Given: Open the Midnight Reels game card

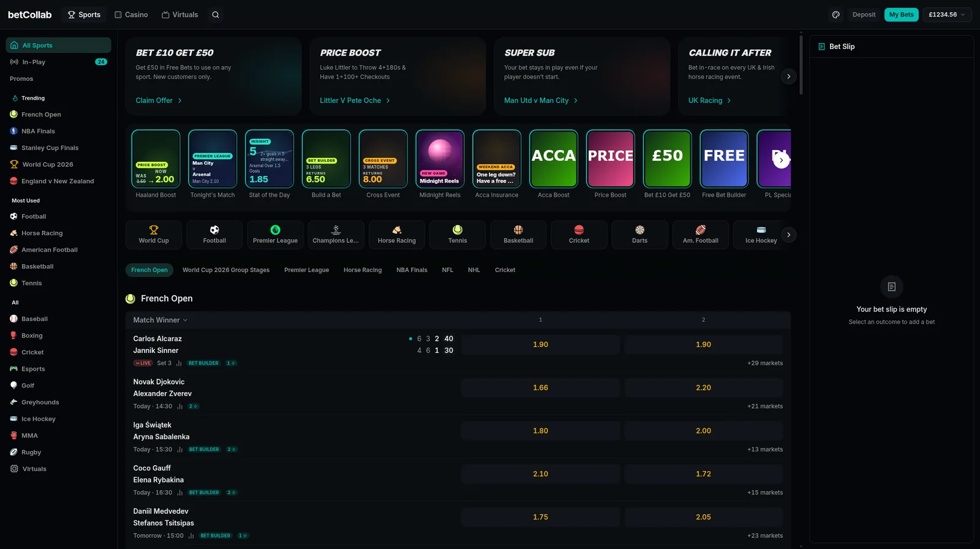Looking at the screenshot, I should [x=440, y=164].
